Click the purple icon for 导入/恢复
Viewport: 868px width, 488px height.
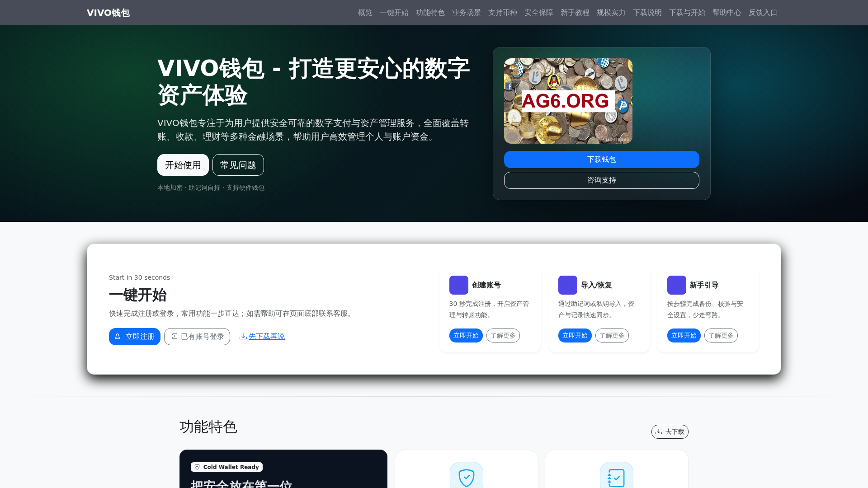click(x=568, y=285)
